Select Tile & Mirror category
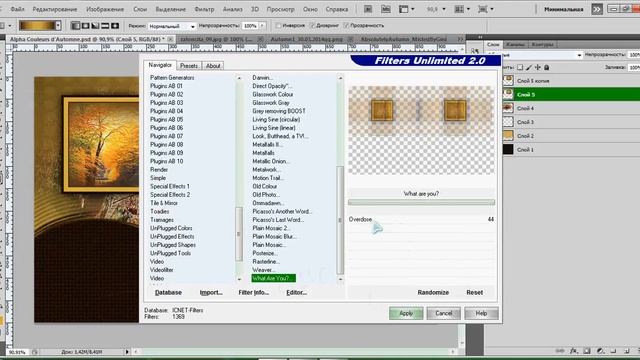Image resolution: width=640 pixels, height=360 pixels. pos(164,203)
